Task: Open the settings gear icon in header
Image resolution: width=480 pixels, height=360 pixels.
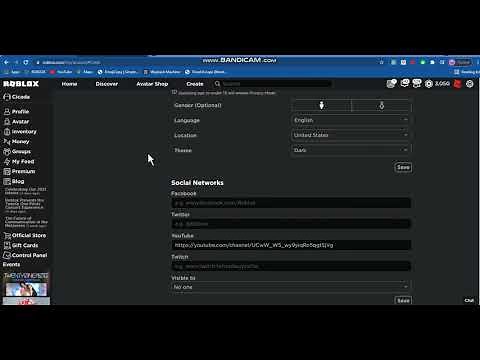Action: pos(470,84)
